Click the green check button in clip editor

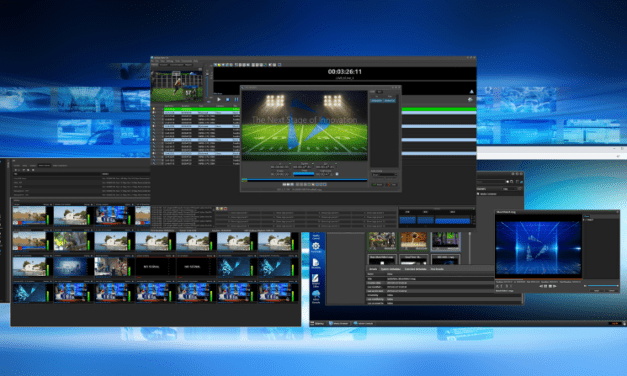click(378, 184)
